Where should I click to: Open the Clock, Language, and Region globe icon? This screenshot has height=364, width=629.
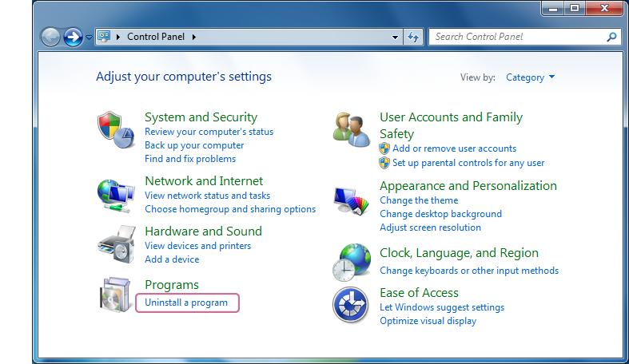tap(351, 263)
